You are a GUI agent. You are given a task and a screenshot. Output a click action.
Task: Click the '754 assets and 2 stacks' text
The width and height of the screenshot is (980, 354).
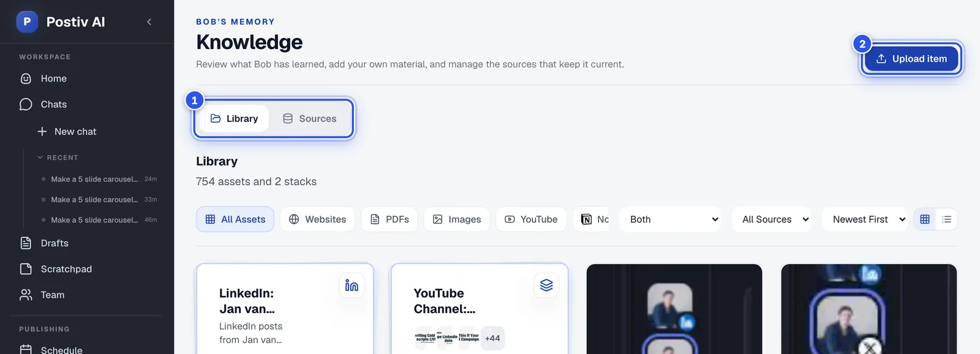256,181
